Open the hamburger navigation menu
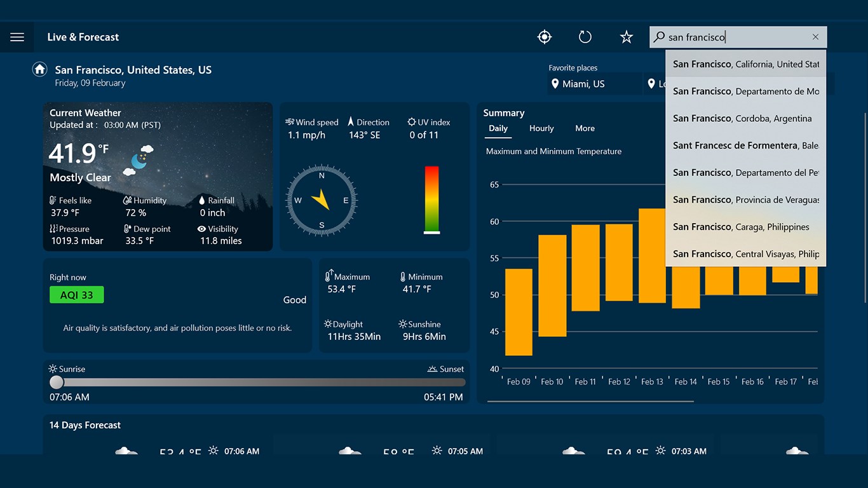The height and width of the screenshot is (488, 868). [17, 36]
